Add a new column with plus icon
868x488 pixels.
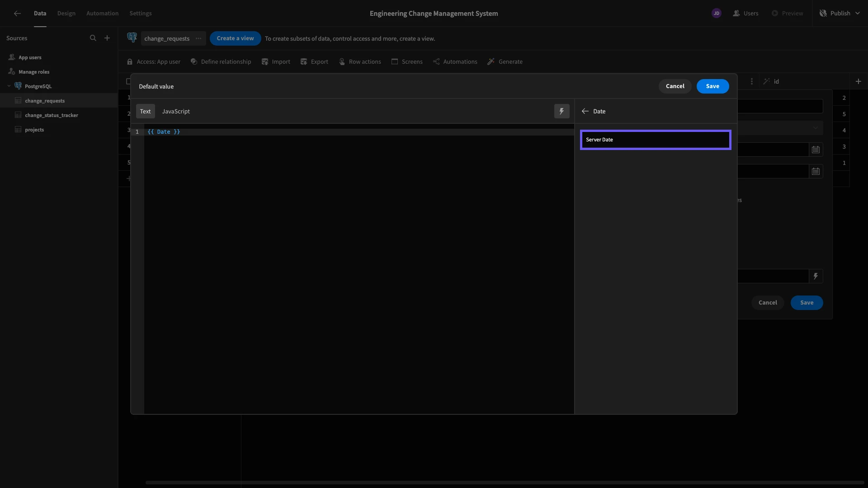858,81
